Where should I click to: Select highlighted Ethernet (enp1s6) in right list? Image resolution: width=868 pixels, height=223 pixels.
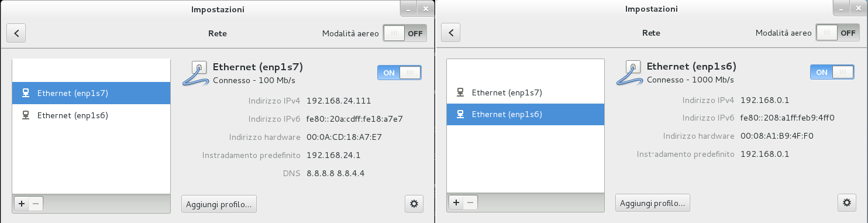coord(525,115)
